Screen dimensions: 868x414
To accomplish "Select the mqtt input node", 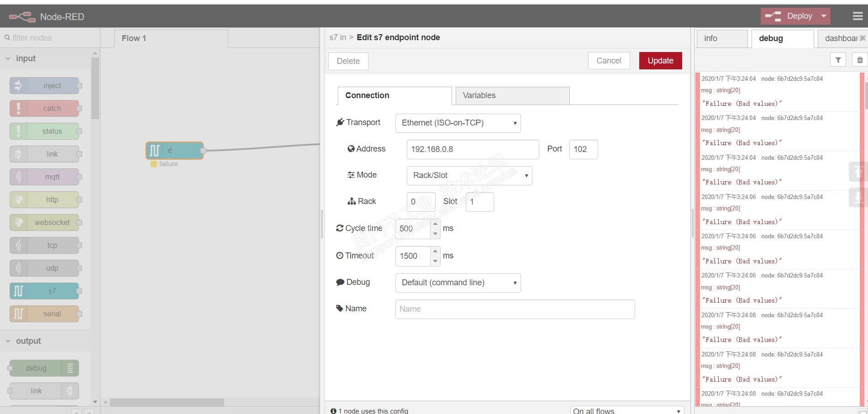I will pos(44,177).
